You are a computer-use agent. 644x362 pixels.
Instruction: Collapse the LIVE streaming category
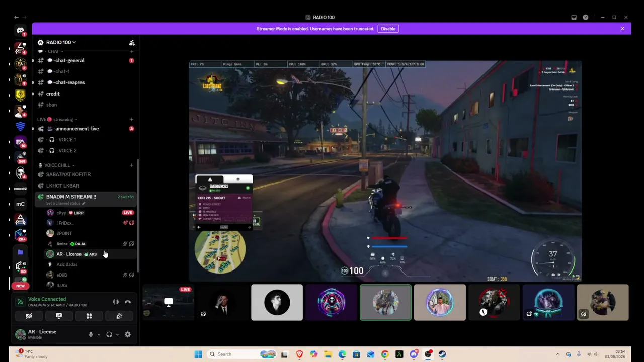click(x=57, y=120)
